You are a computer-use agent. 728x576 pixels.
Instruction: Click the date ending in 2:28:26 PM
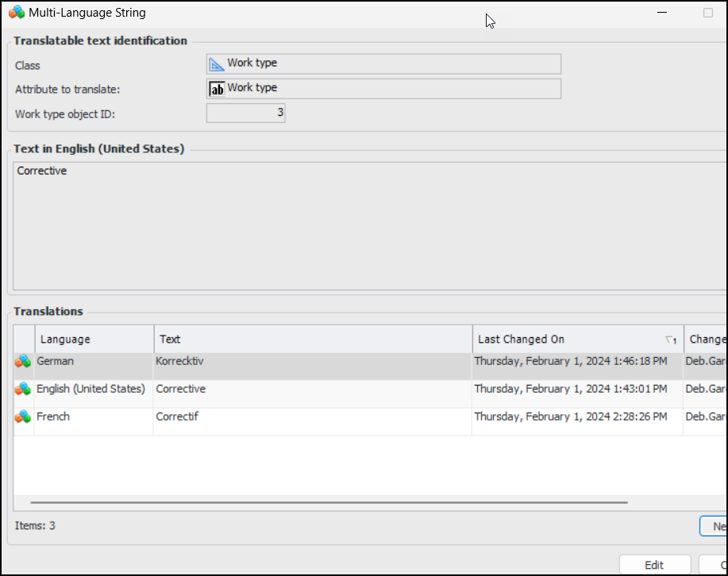[x=571, y=417]
